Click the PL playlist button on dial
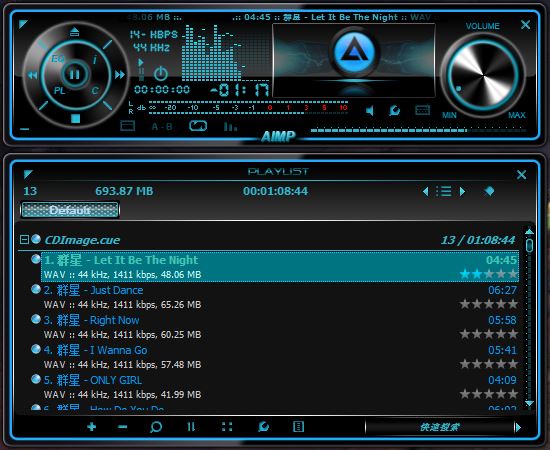The image size is (550, 450). point(59,91)
